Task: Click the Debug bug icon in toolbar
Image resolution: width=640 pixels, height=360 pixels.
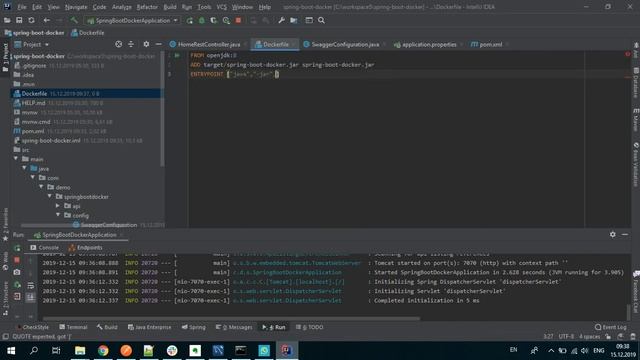Action: pos(202,20)
